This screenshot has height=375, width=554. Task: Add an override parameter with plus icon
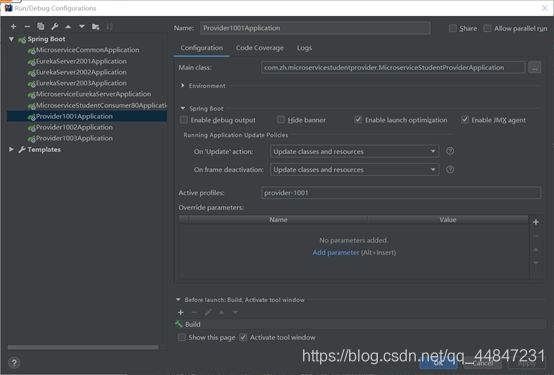point(536,222)
